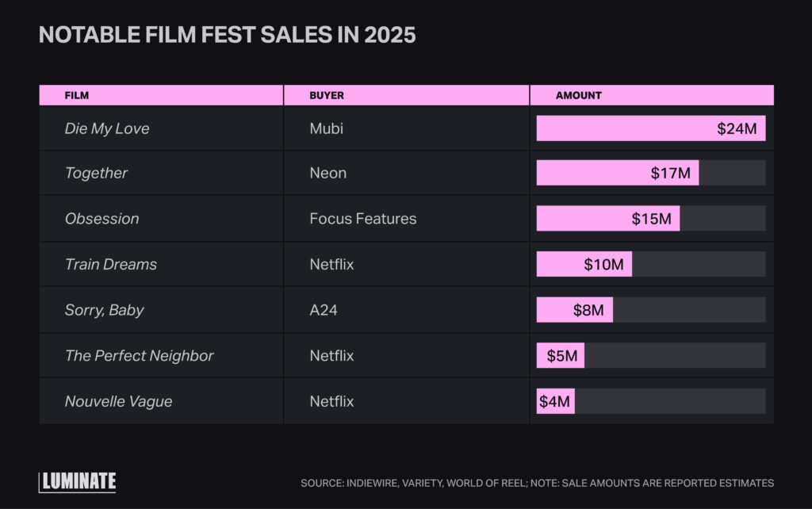812x509 pixels.
Task: Click the BUYER column header
Action: pos(327,95)
